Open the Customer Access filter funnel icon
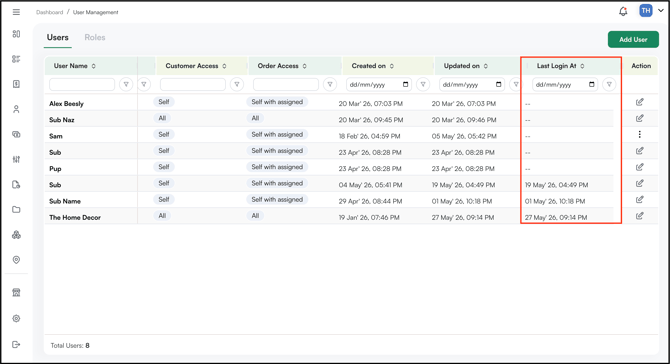670x364 pixels. [x=237, y=84]
